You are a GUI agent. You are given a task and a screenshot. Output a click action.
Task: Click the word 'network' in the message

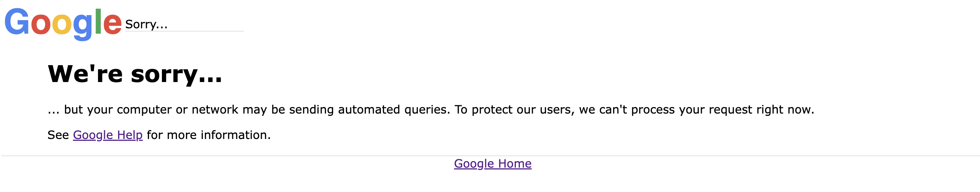pos(215,110)
